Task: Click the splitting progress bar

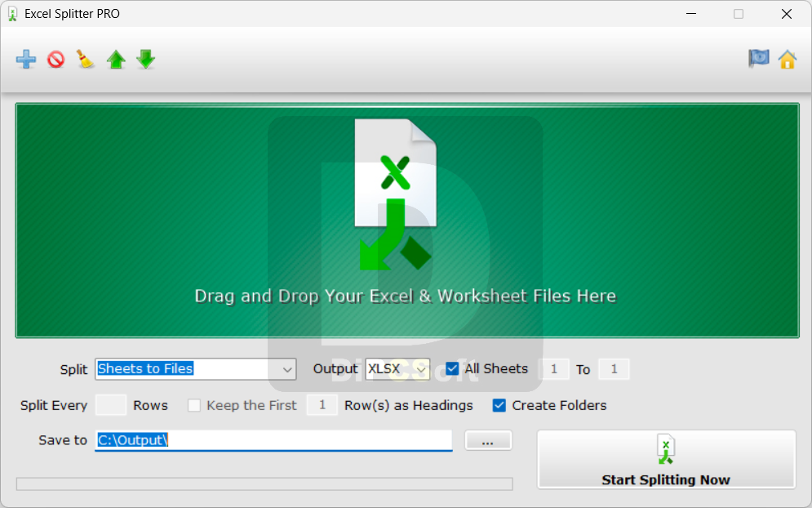Action: point(264,484)
